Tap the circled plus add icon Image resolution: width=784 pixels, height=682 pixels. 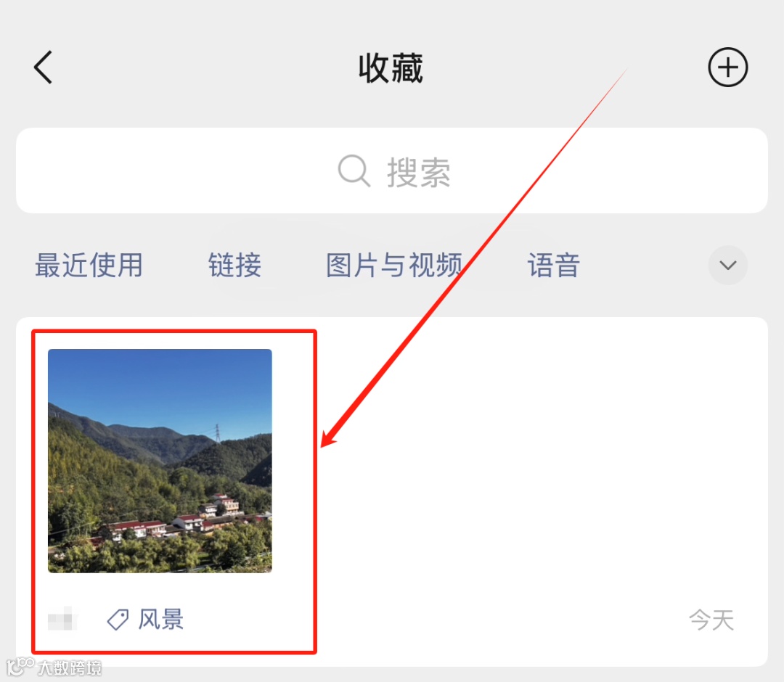coord(727,67)
